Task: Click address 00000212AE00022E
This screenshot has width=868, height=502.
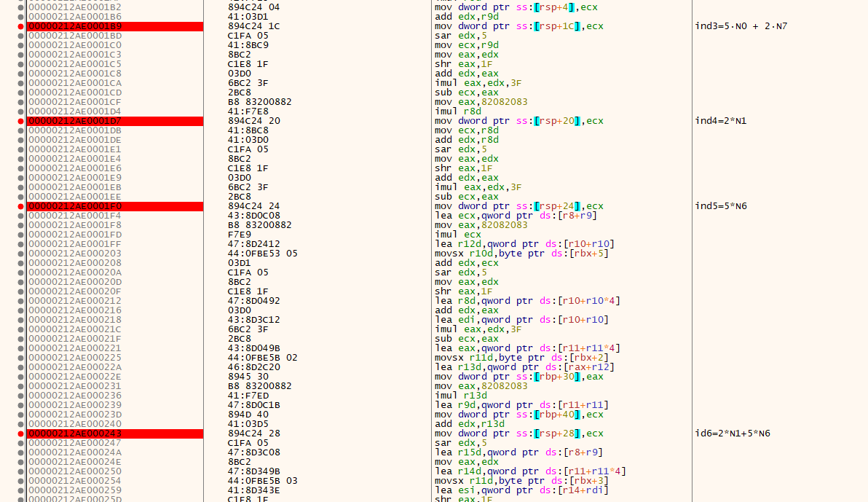Action: tap(75, 377)
